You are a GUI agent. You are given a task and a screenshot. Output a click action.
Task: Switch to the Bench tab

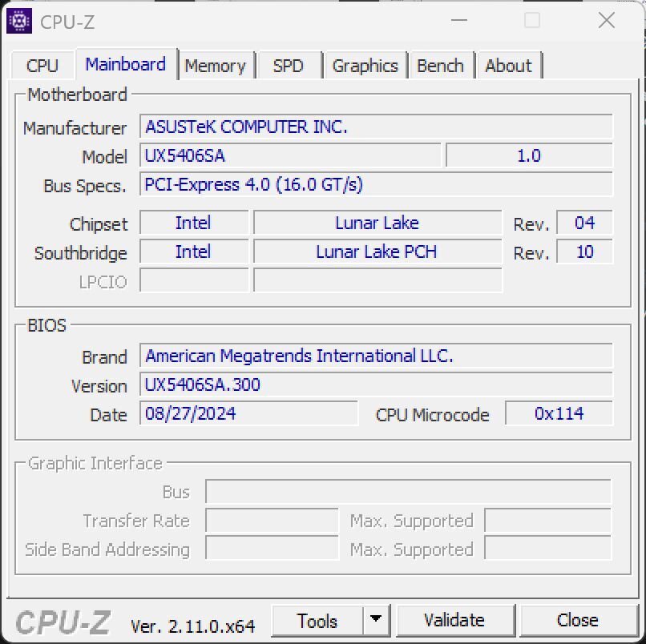click(440, 65)
